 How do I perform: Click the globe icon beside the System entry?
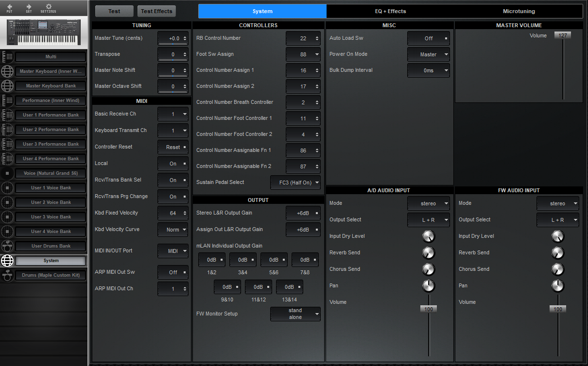7,261
